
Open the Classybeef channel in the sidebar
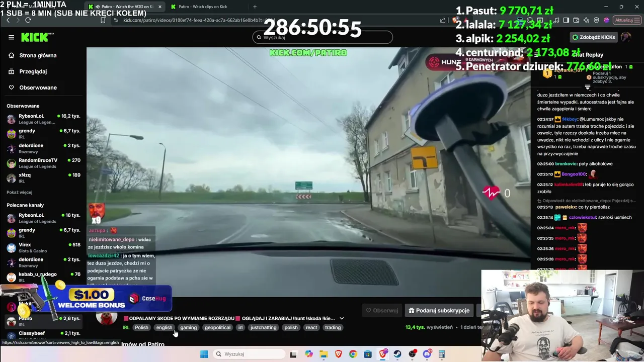(x=43, y=335)
